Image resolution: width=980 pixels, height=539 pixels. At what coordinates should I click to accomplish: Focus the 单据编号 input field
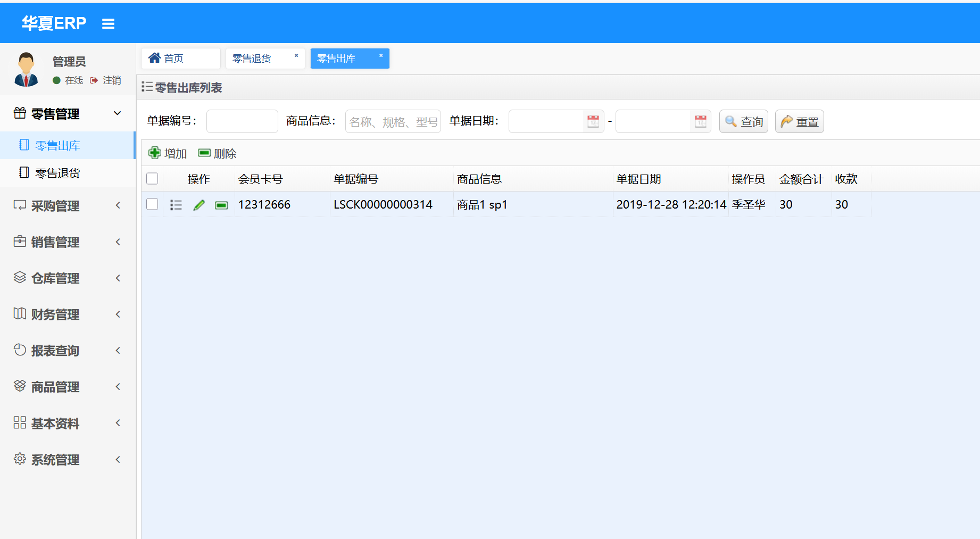point(242,121)
